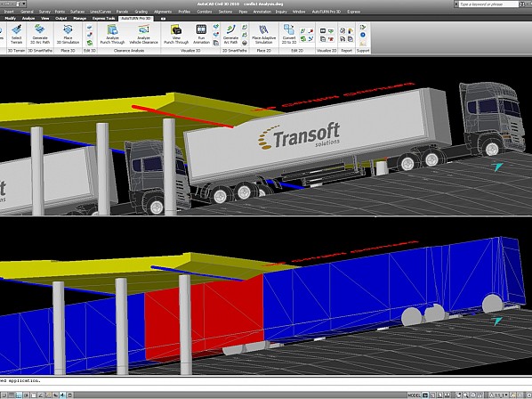Expand the 3D Terrain panel title
The width and height of the screenshot is (532, 399).
click(x=16, y=51)
